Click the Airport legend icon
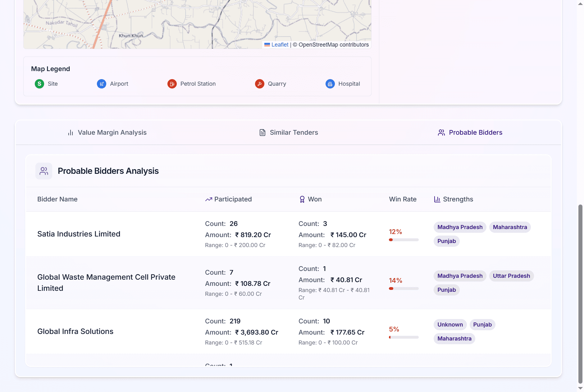This screenshot has width=584, height=392. (x=102, y=84)
